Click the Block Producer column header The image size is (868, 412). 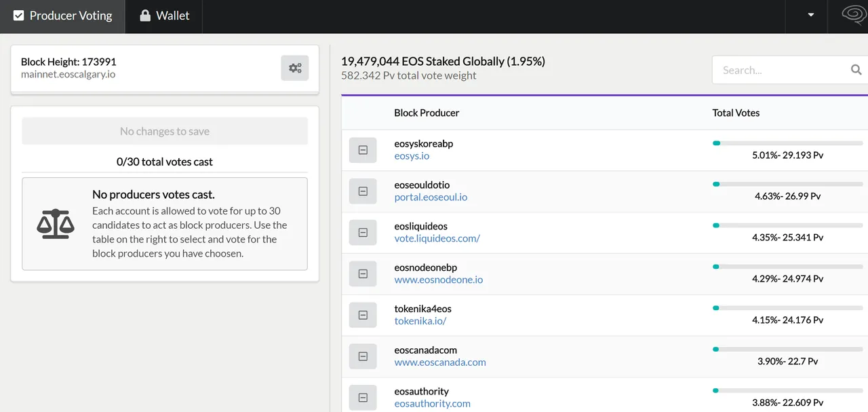click(x=427, y=113)
